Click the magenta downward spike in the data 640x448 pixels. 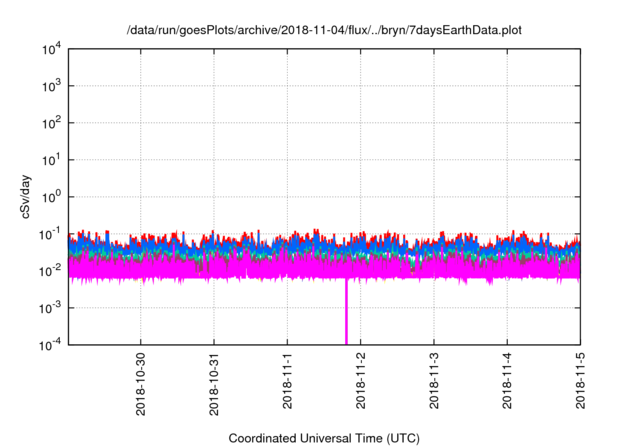tap(347, 315)
